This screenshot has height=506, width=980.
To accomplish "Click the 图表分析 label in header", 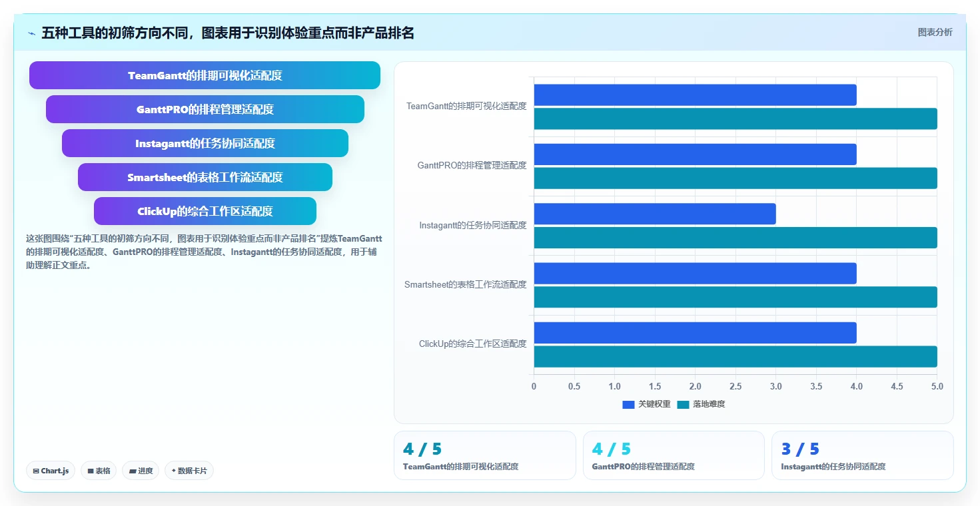I will [935, 32].
